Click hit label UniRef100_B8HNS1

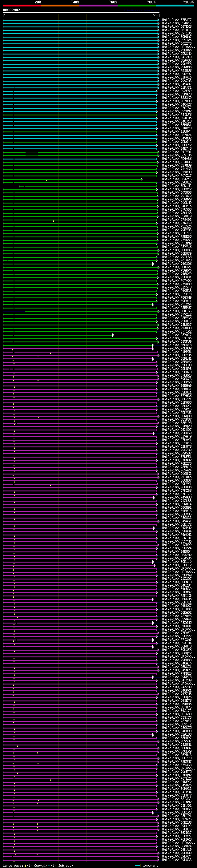point(177,125)
